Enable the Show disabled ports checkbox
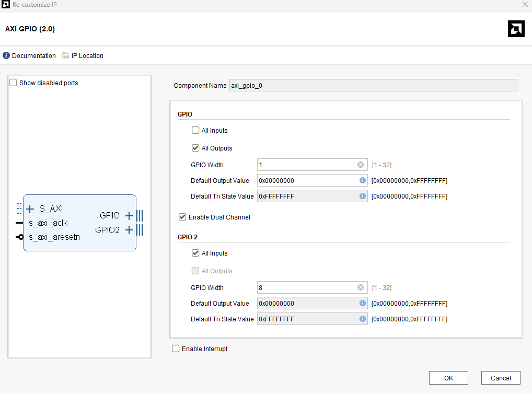Screen dimensions: 532x394 point(14,83)
